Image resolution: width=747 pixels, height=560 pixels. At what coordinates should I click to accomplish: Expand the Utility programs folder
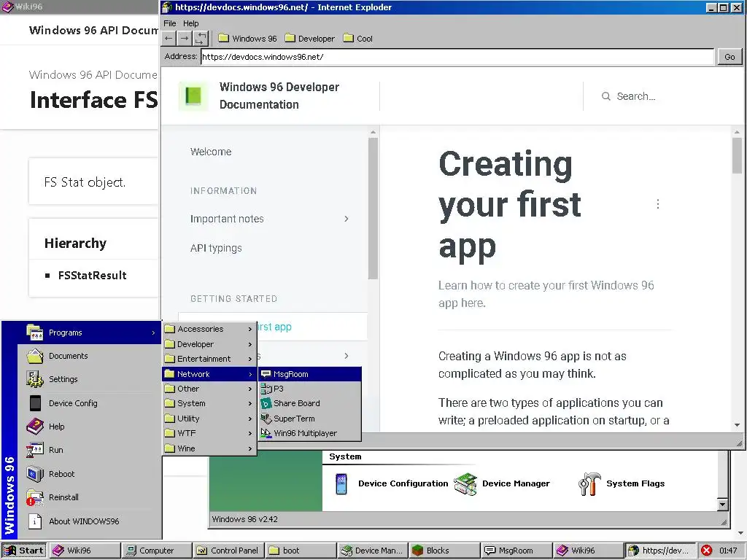point(209,419)
